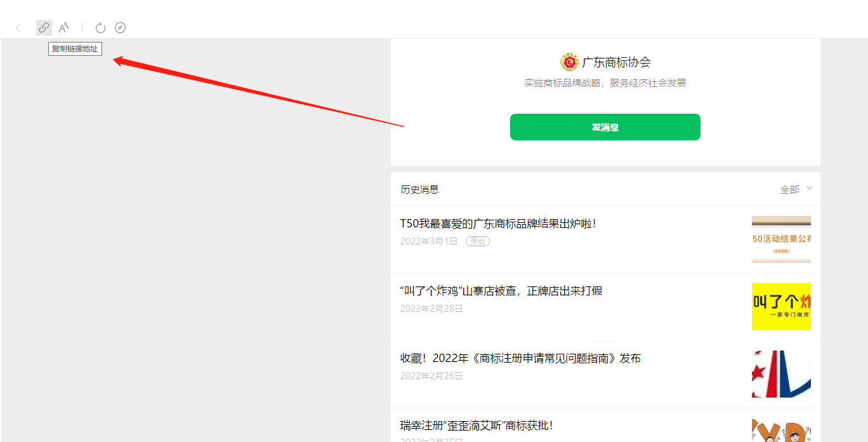Click the 广东商标协会 account name
This screenshot has width=868, height=442.
(616, 62)
